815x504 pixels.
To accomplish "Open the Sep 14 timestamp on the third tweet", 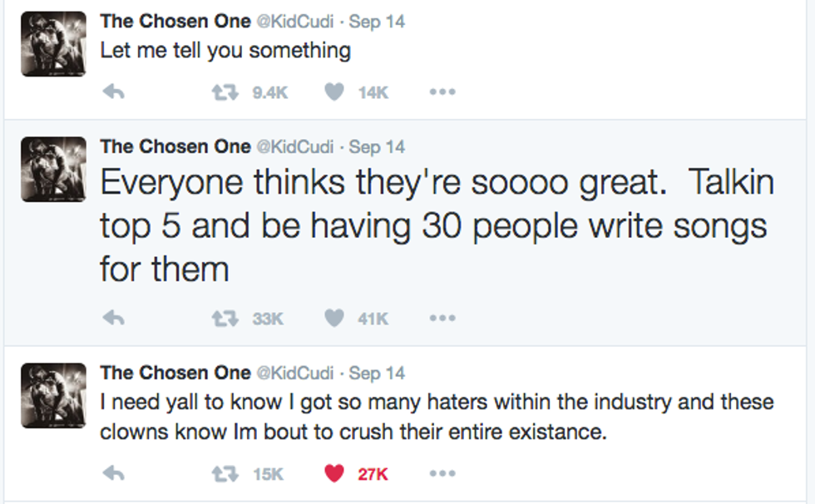I will click(x=377, y=373).
